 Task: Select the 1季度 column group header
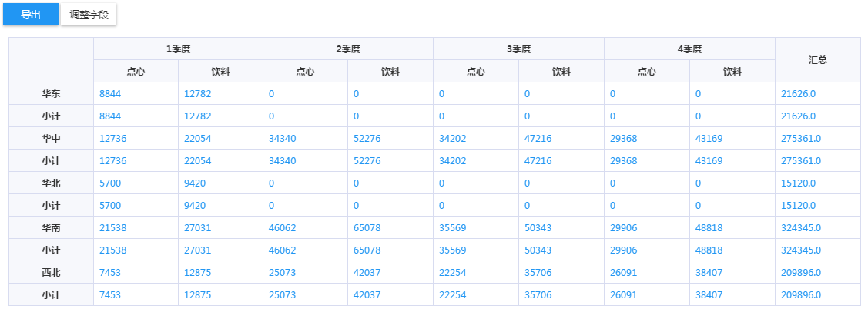point(178,49)
